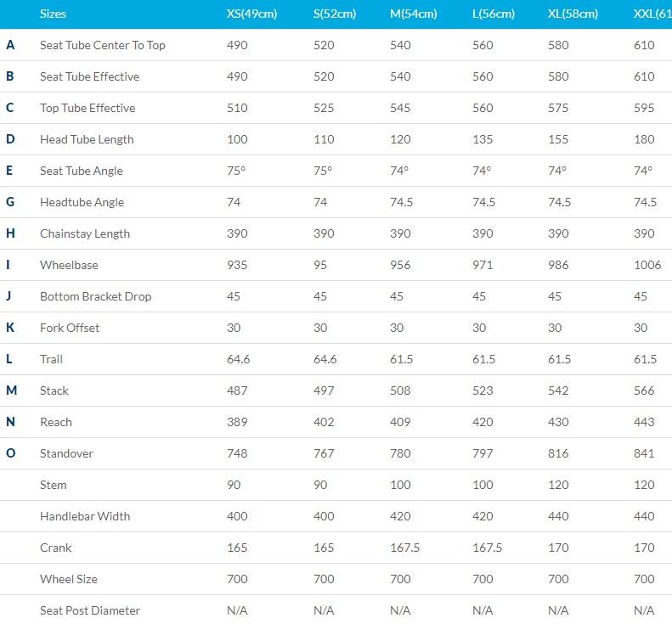Click the Chainstay Length row label
The height and width of the screenshot is (635, 672).
tap(85, 233)
